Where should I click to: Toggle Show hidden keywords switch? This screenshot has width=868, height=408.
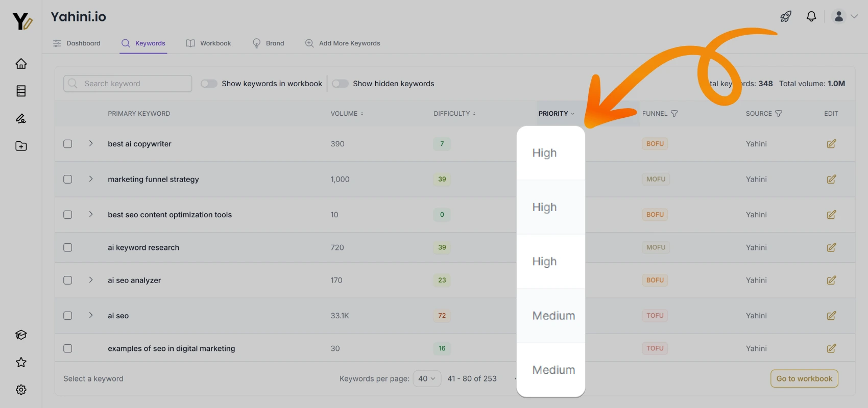340,84
